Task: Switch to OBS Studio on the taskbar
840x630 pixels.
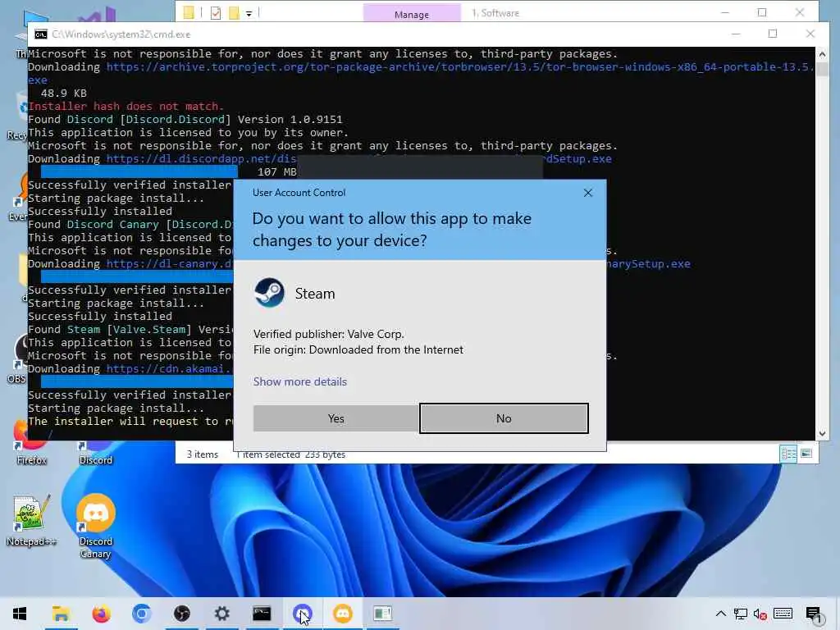Action: point(181,614)
